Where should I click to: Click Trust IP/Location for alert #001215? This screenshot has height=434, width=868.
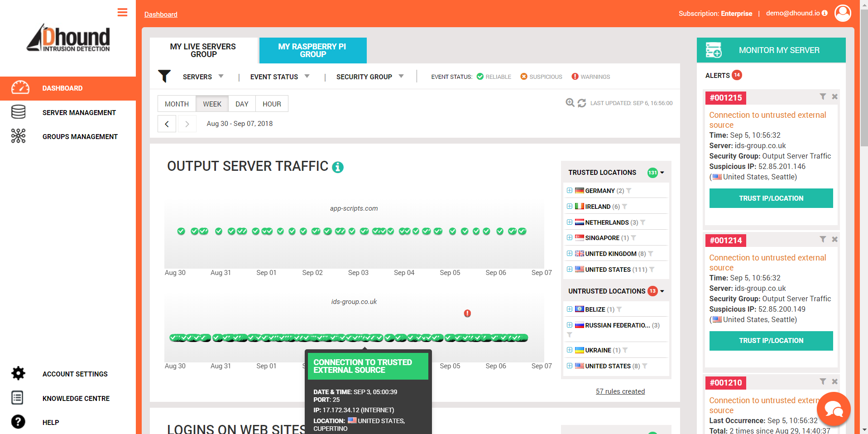click(x=771, y=198)
